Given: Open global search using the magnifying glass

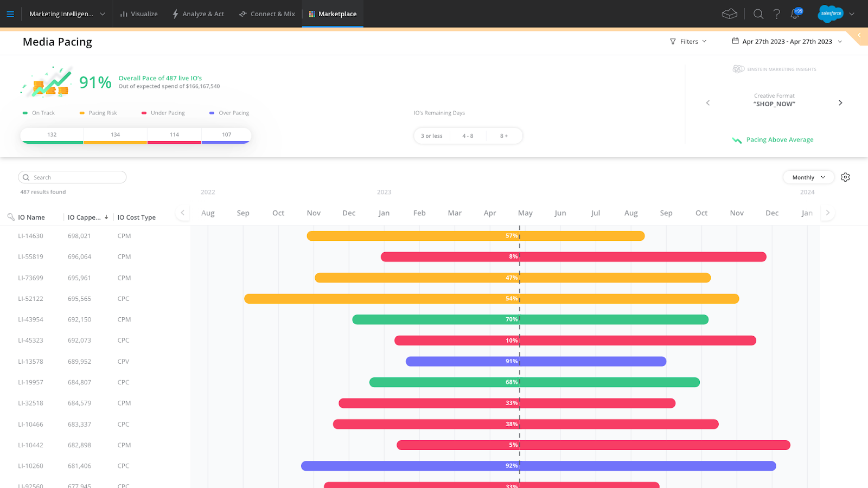Looking at the screenshot, I should tap(758, 14).
